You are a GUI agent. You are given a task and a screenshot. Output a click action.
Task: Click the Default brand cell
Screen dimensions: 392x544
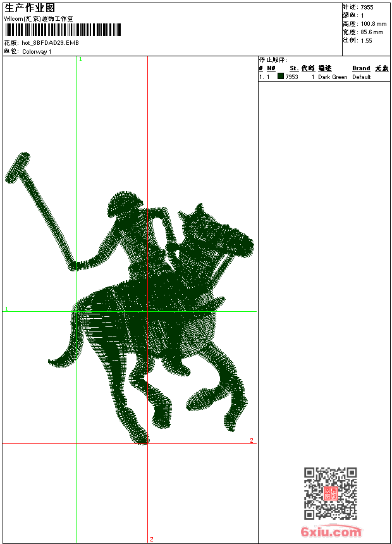(x=362, y=77)
